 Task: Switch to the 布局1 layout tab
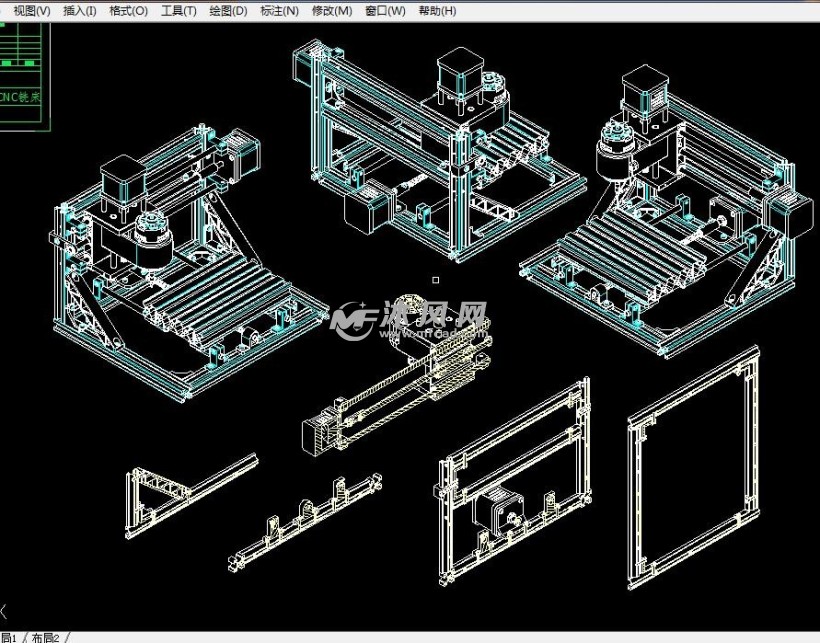pyautogui.click(x=8, y=637)
